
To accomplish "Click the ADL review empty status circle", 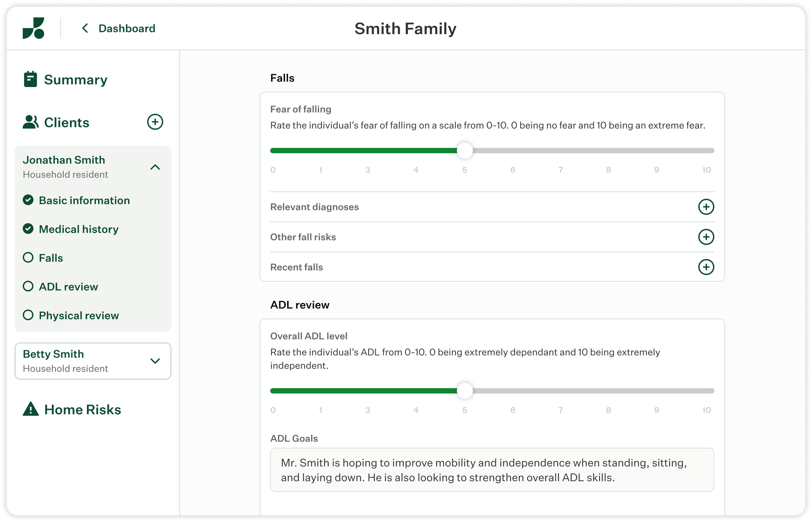I will [28, 286].
